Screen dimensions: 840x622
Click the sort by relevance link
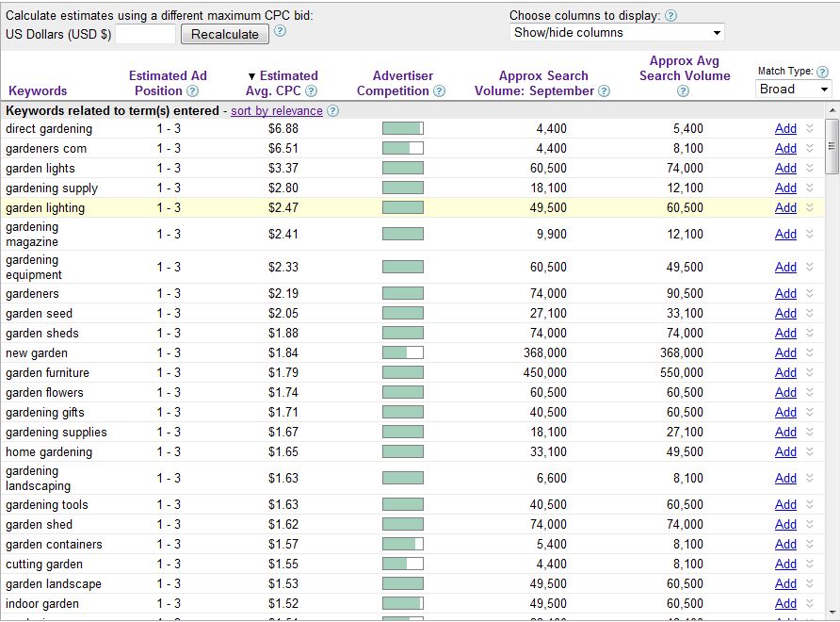[x=277, y=111]
